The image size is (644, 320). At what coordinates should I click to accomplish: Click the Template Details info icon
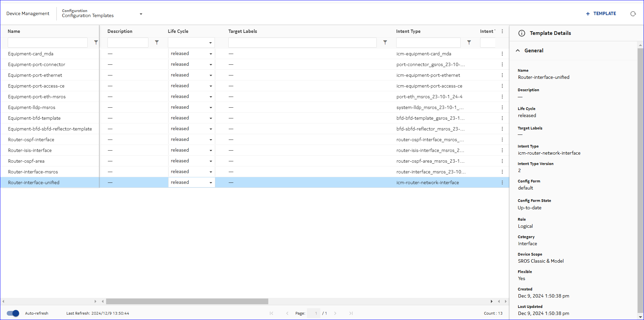click(x=522, y=33)
